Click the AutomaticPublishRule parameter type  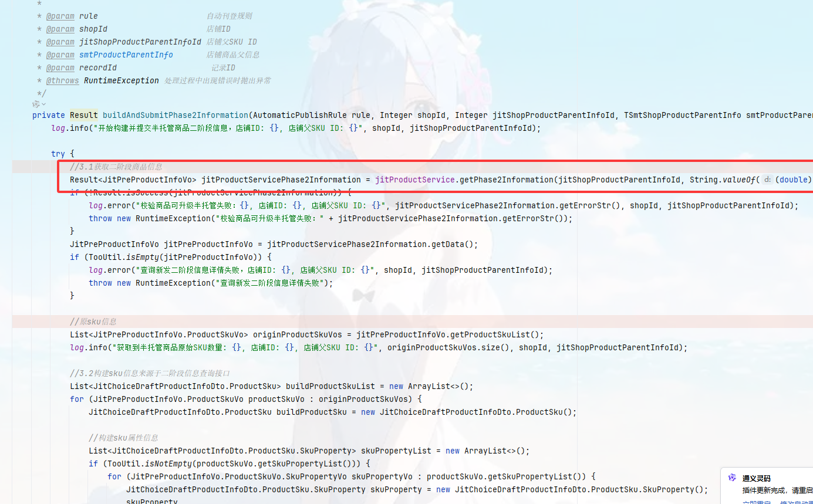click(300, 116)
